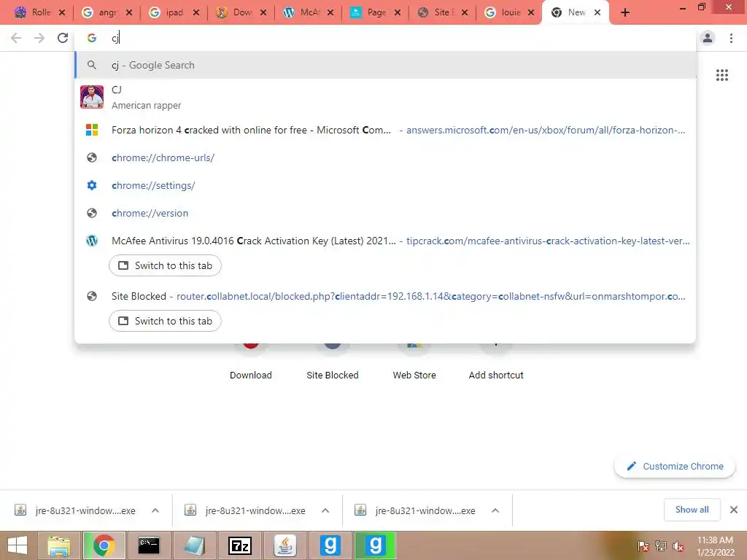Open Chrome's three-dot menu
This screenshot has width=747, height=560.
point(731,38)
